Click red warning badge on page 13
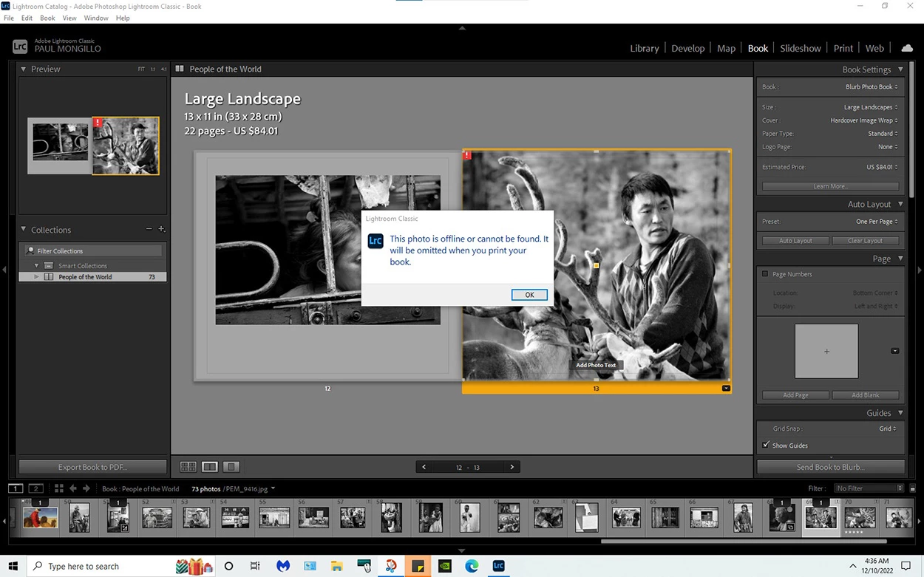 467,155
